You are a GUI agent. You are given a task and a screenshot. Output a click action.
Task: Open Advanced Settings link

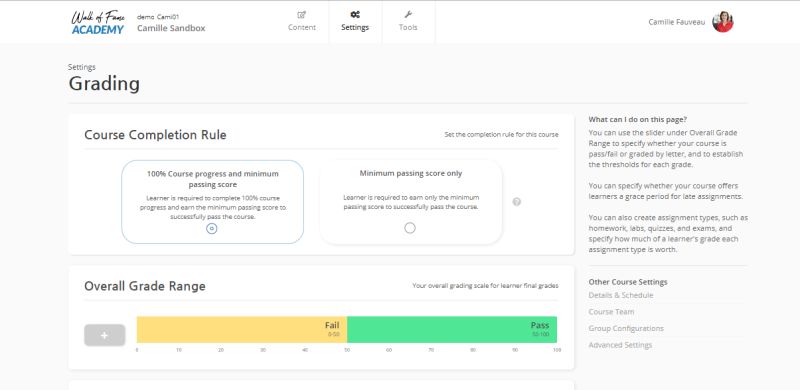coord(620,345)
